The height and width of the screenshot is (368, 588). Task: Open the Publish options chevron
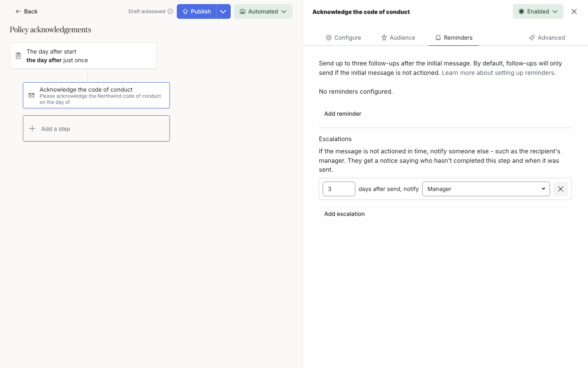point(223,11)
